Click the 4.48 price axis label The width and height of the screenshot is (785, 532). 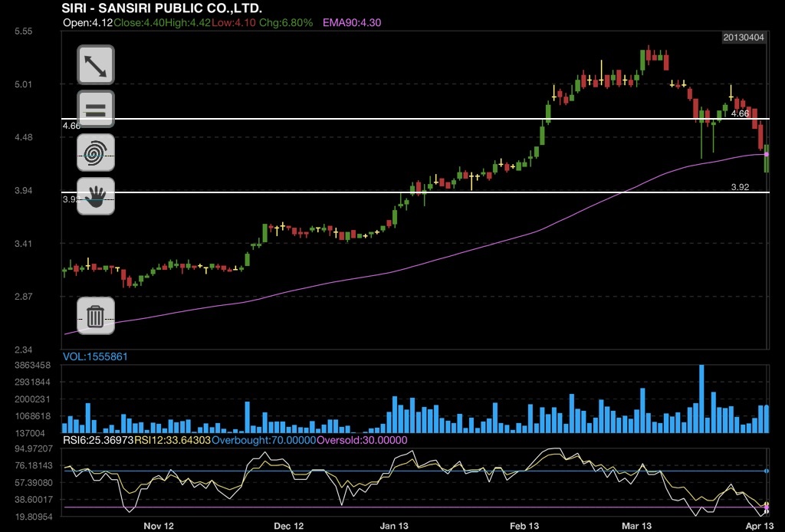tap(23, 138)
